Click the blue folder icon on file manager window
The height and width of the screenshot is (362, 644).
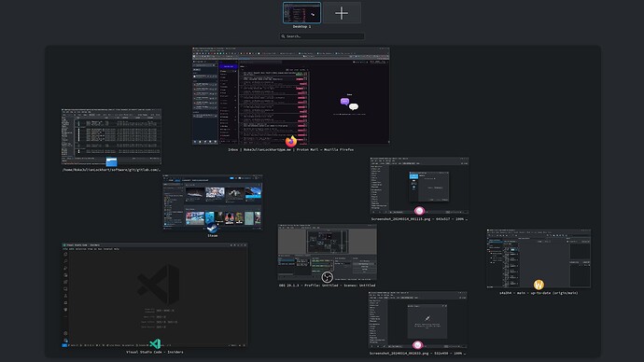coord(111,162)
